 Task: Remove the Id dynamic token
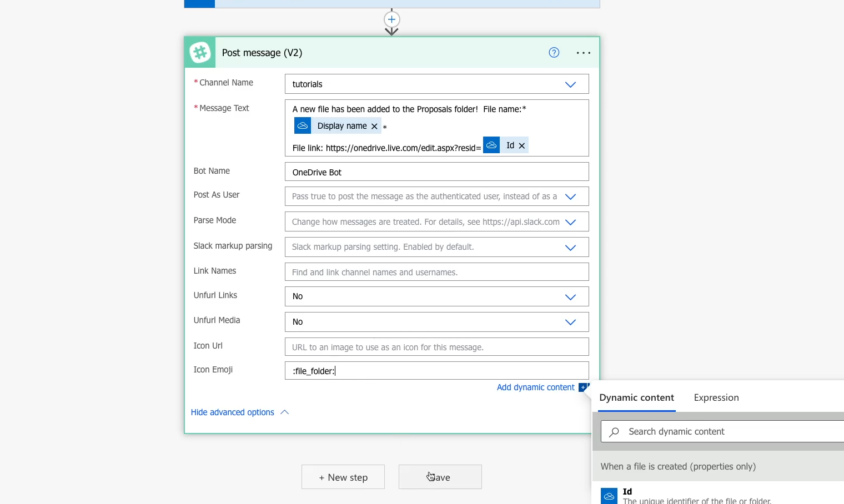pyautogui.click(x=521, y=145)
